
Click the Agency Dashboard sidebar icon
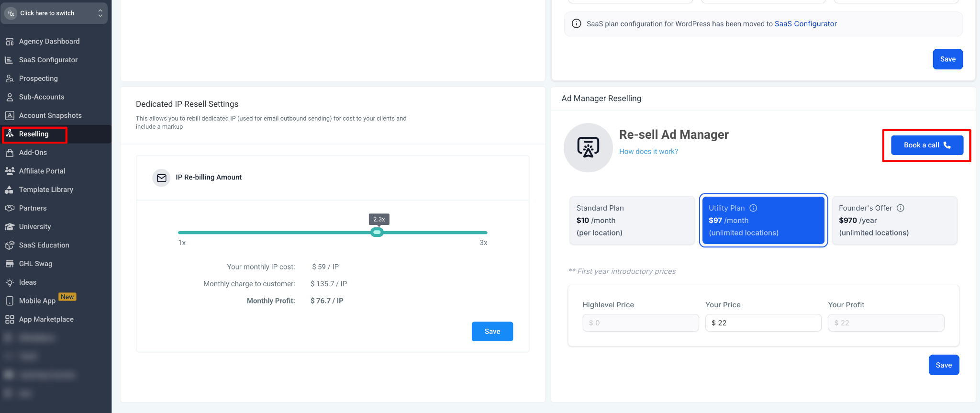(x=10, y=42)
